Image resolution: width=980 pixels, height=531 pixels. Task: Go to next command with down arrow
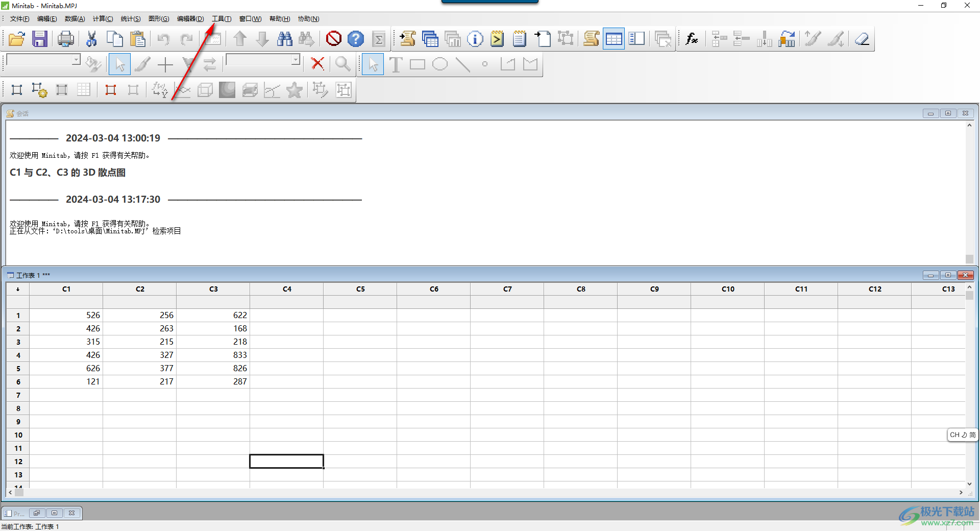tap(262, 39)
